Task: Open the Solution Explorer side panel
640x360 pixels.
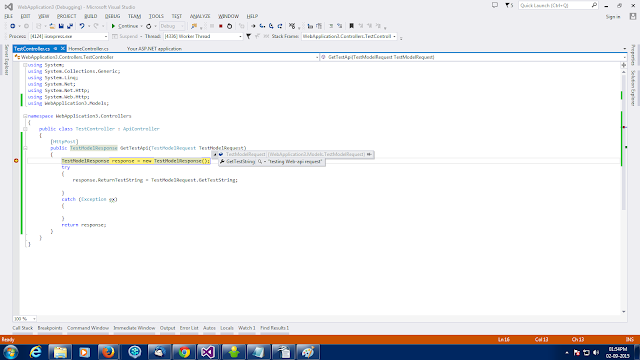Action: (x=633, y=88)
